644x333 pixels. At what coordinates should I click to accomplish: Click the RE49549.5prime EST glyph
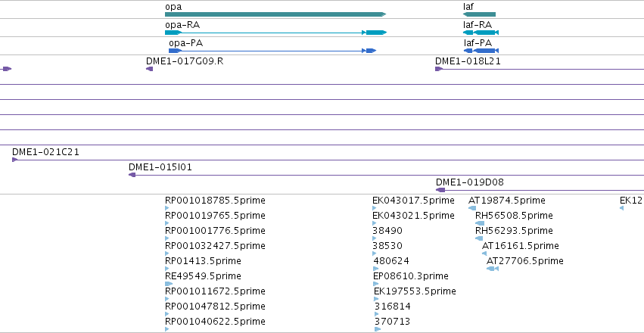click(169, 284)
